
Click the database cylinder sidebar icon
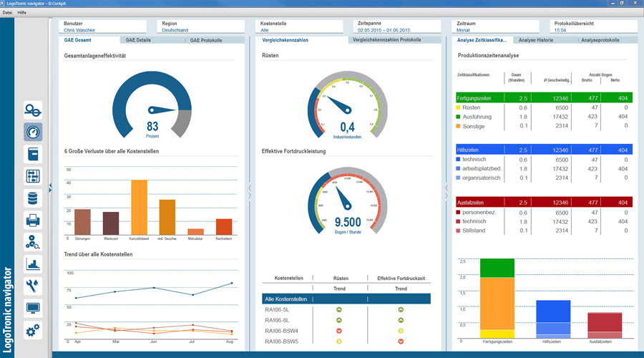[33, 198]
